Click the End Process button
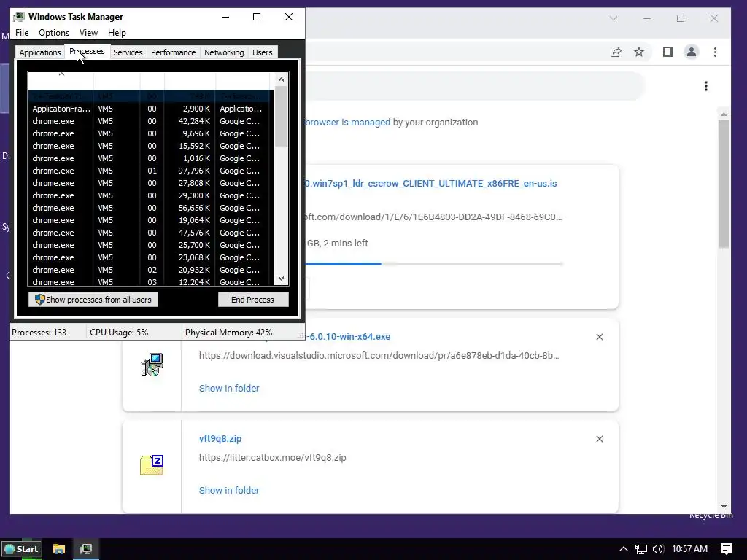This screenshot has width=747, height=560. coord(253,300)
